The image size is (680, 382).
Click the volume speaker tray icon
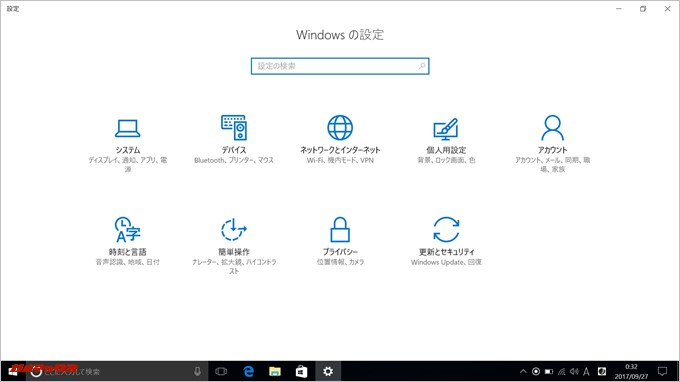574,371
